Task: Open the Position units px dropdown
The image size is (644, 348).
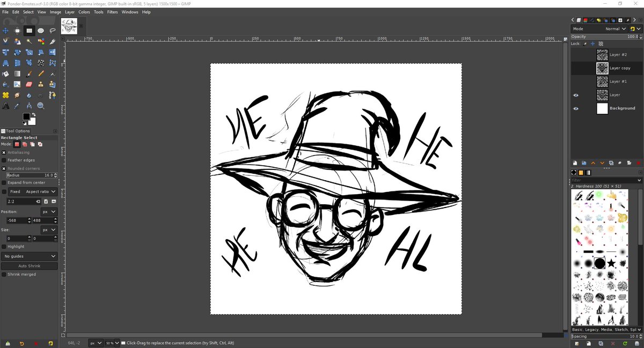Action: pos(49,212)
